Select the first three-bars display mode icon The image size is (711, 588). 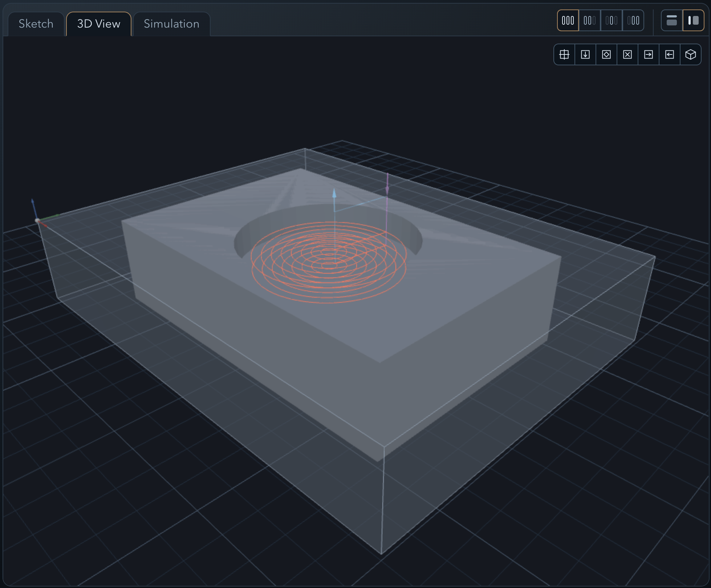coord(568,20)
